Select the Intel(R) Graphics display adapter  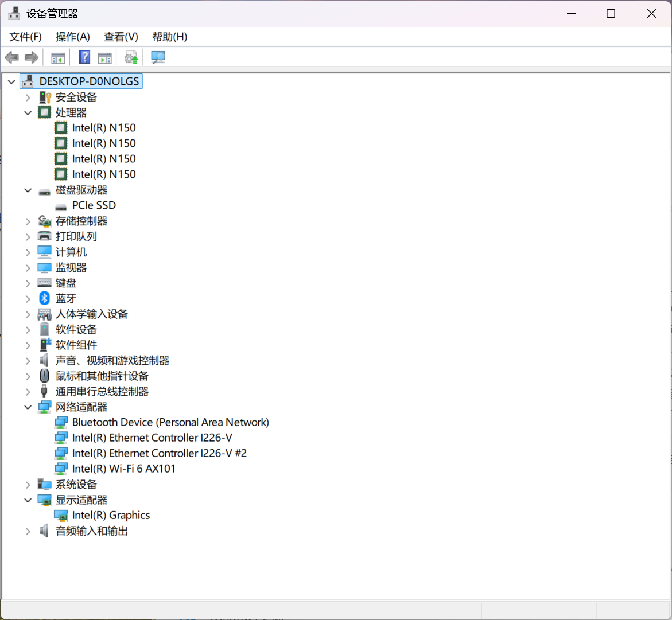pos(111,515)
